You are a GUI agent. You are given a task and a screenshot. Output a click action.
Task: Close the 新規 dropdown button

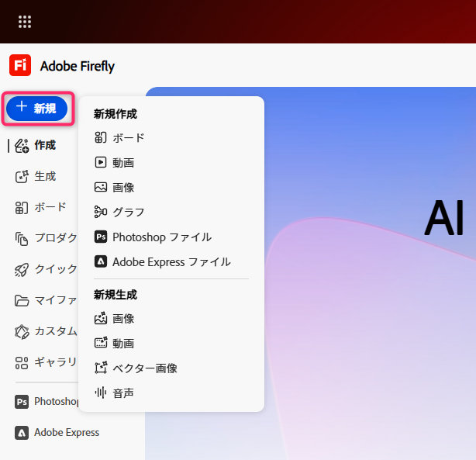(36, 109)
